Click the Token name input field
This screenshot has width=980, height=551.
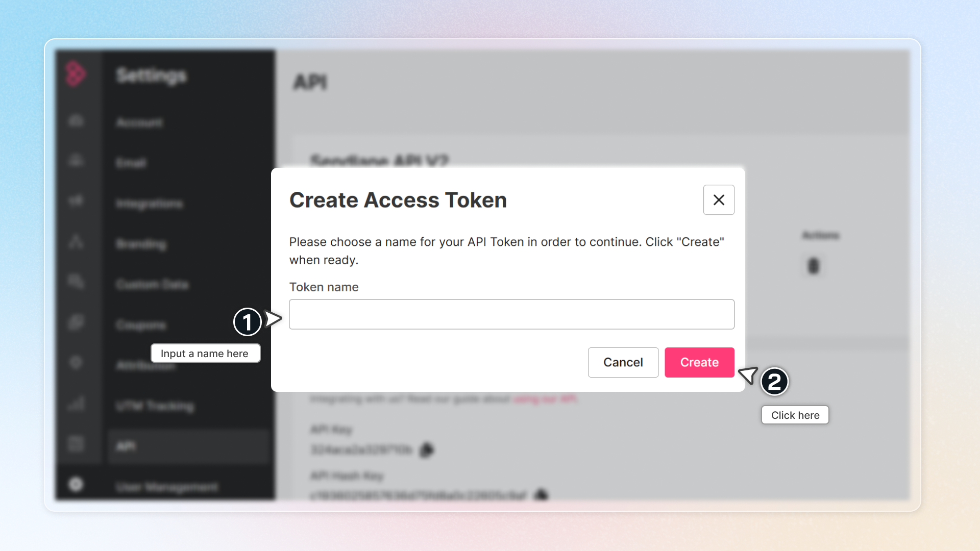click(x=511, y=314)
